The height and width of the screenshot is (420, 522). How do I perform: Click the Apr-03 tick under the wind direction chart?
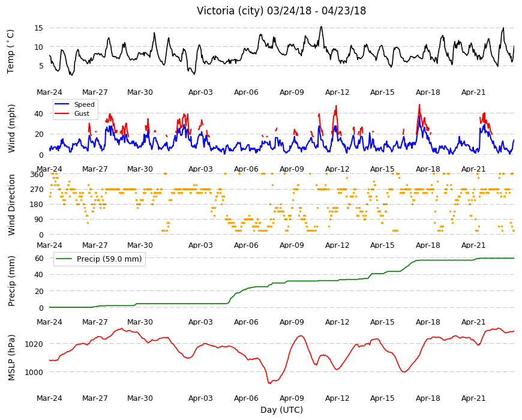(x=200, y=245)
